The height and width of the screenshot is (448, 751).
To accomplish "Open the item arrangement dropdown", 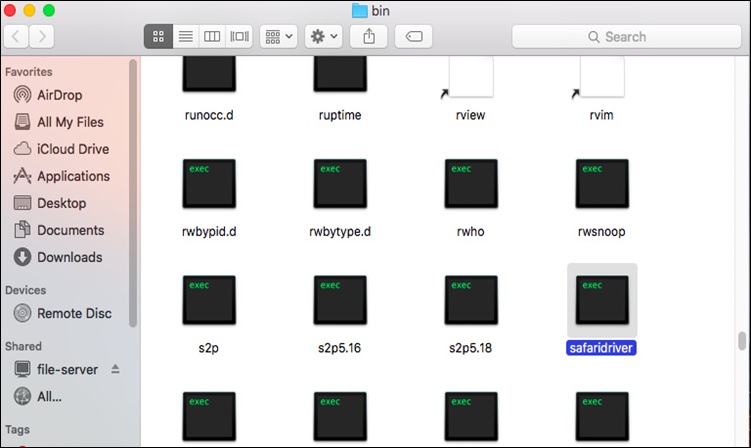I will 279,36.
